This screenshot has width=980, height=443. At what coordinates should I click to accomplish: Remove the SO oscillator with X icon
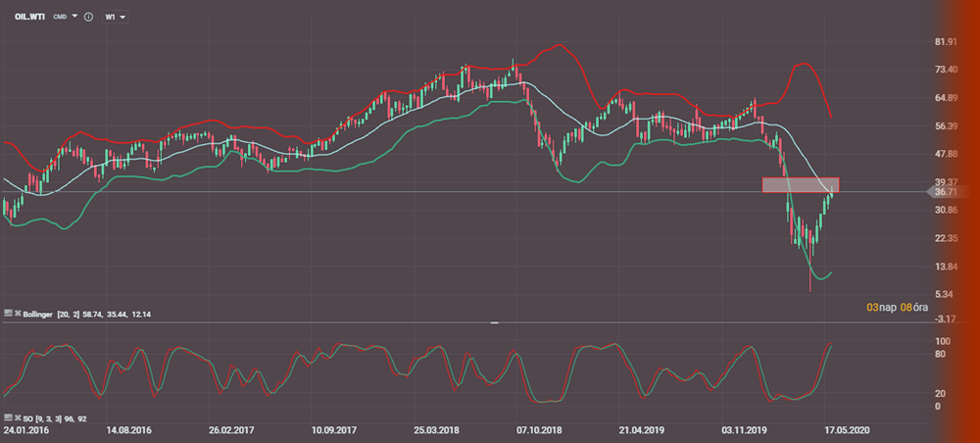(17, 419)
